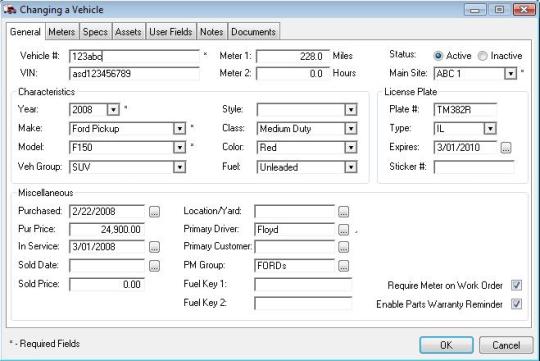Image resolution: width=540 pixels, height=361 pixels.
Task: Click the Expires date text field
Action: click(x=465, y=148)
